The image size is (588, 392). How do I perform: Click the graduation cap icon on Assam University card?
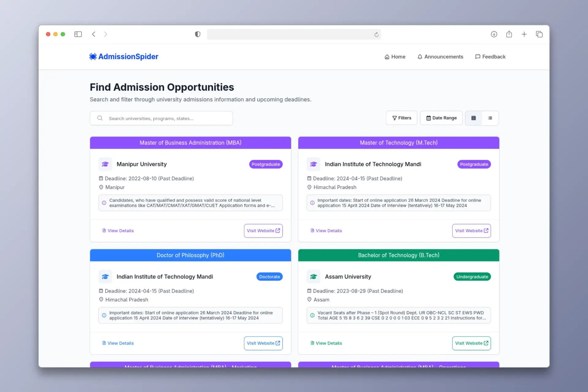313,276
